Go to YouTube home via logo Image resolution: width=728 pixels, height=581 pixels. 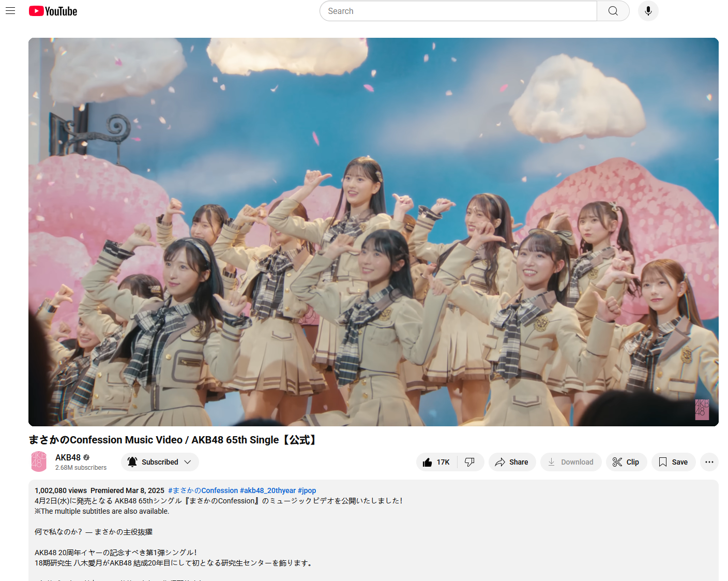pyautogui.click(x=53, y=11)
